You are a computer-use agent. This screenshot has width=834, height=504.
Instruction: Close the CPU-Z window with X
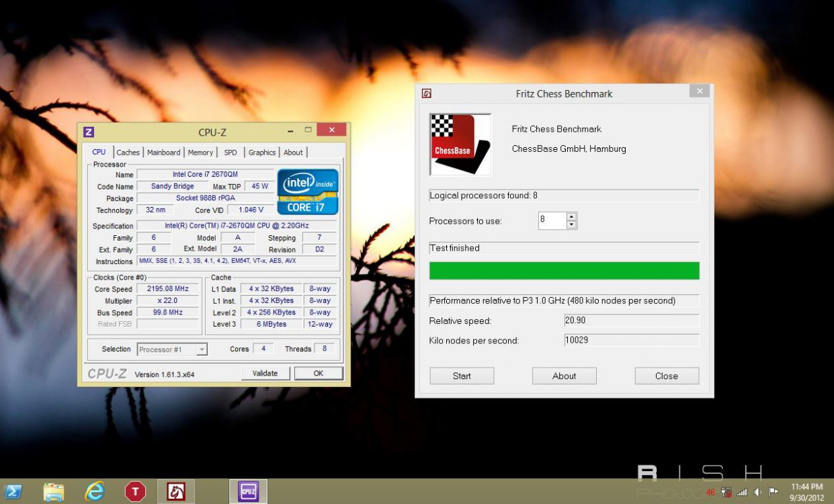pos(331,130)
